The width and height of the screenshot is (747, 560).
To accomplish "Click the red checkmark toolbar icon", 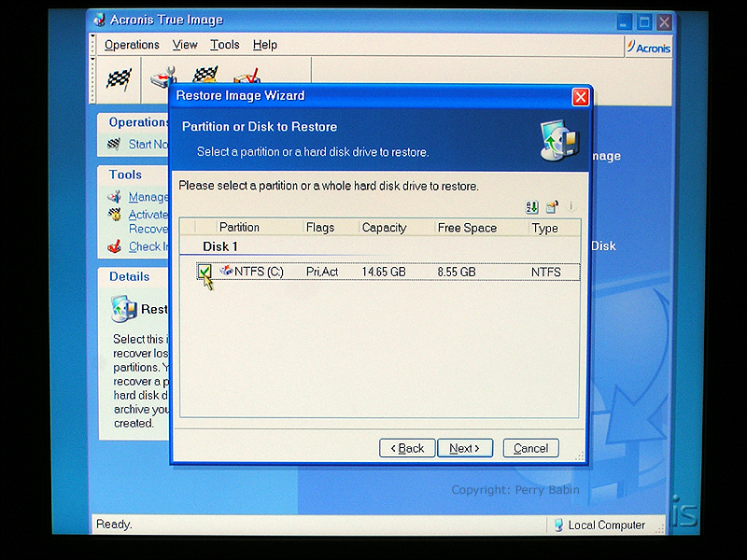I will tap(247, 77).
